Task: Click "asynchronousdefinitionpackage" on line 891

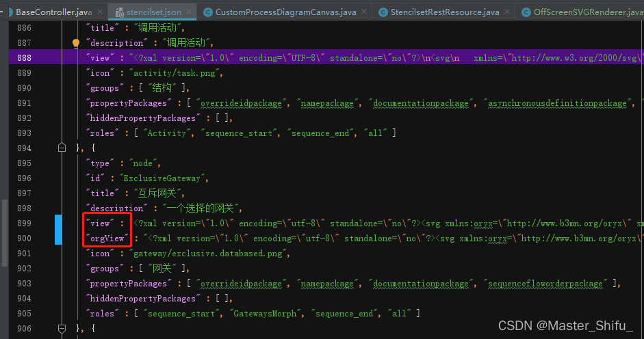Action: click(557, 103)
